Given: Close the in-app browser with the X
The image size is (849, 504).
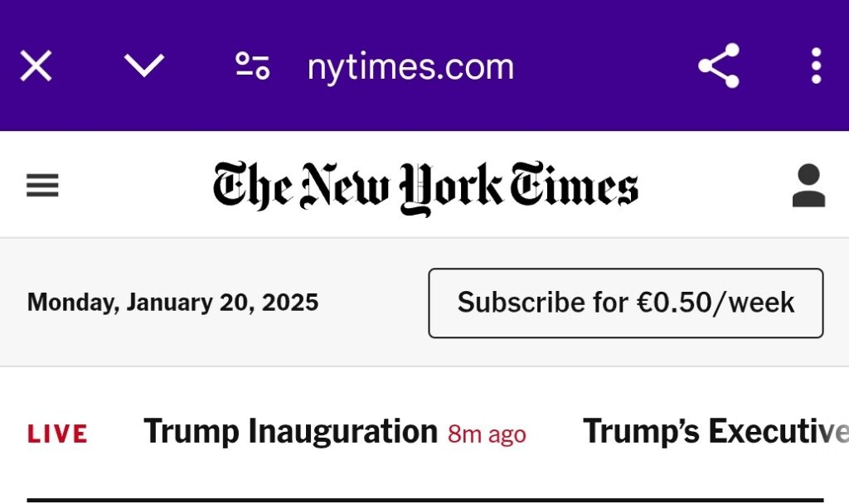Looking at the screenshot, I should pyautogui.click(x=36, y=65).
